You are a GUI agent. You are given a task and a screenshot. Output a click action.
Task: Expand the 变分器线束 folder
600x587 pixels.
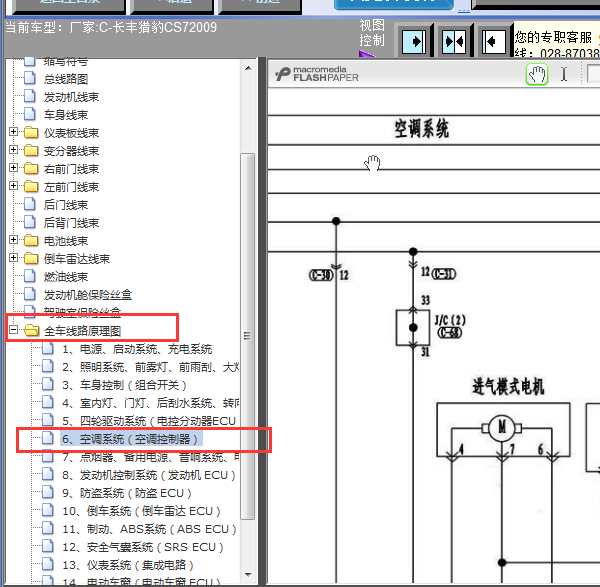(13, 150)
